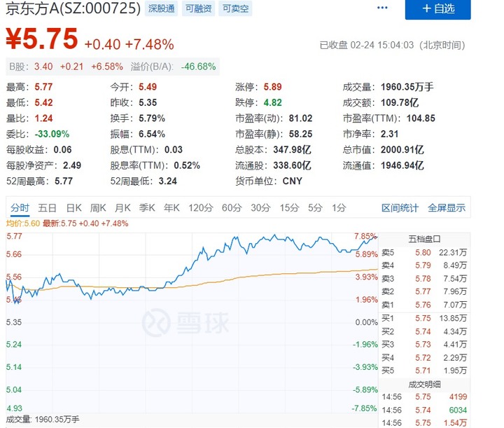Select the 买4 order row at 5.72
This screenshot has height=428, width=504.
424,357
